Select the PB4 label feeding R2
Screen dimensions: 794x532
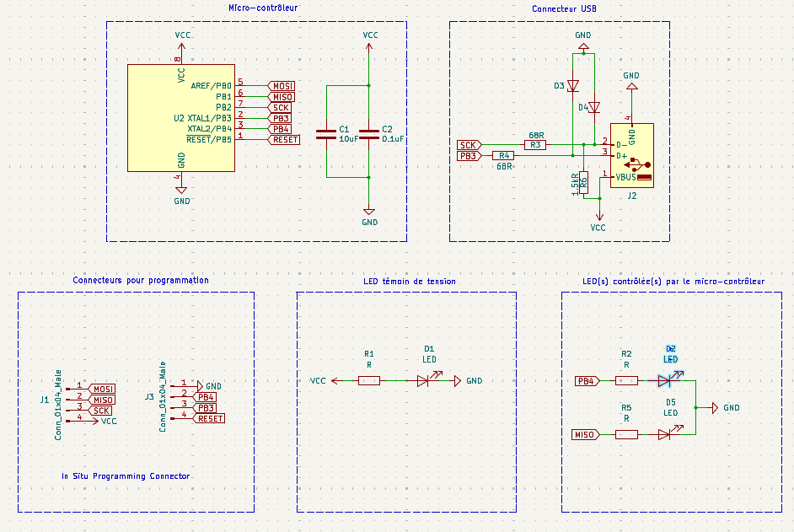(x=586, y=381)
